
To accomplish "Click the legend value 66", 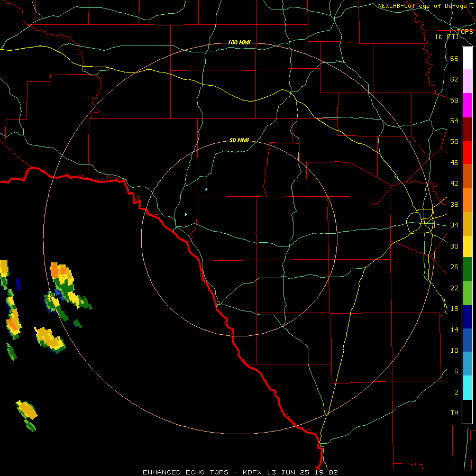I will pos(454,58).
